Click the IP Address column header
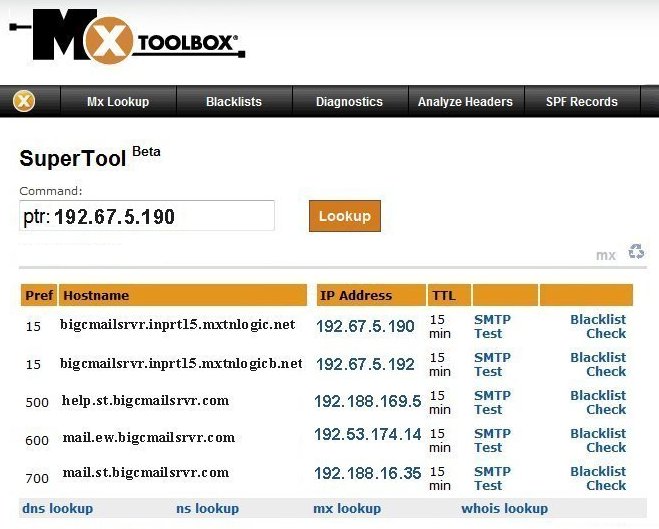The width and height of the screenshot is (659, 529). coord(371,295)
